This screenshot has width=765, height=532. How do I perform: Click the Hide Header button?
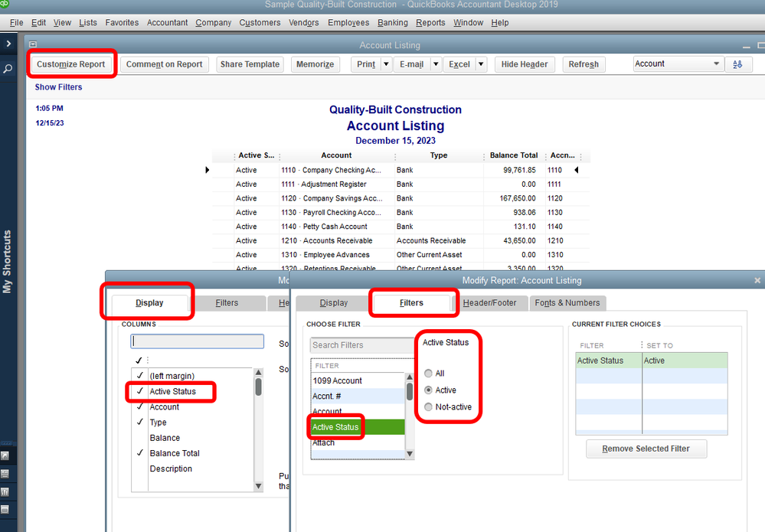tap(525, 64)
